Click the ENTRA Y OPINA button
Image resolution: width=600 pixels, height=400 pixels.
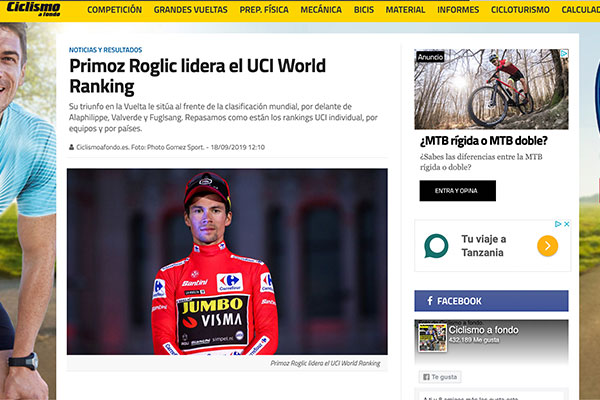tap(458, 191)
